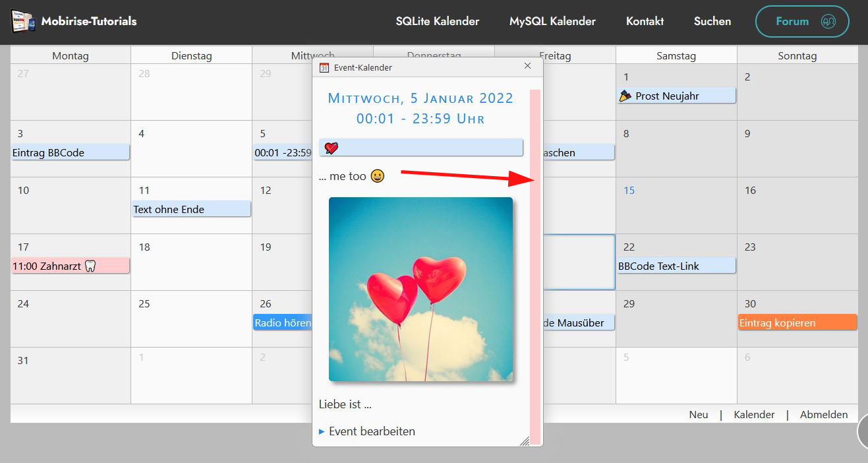The image size is (868, 463).
Task: Click the heart balloons image
Action: tap(420, 289)
